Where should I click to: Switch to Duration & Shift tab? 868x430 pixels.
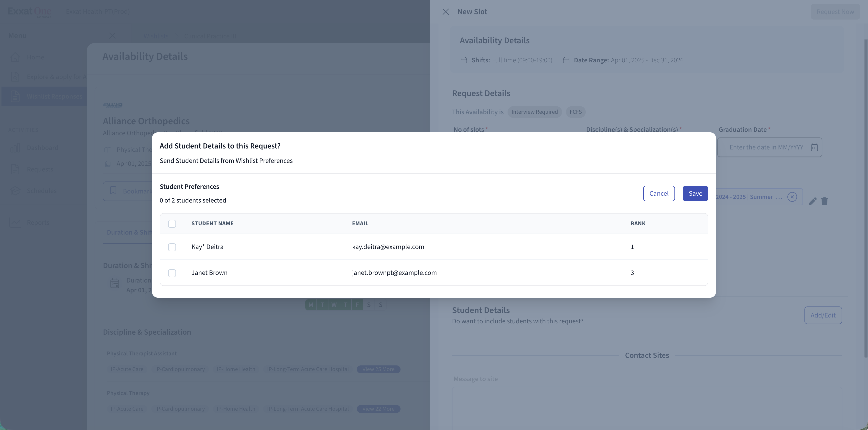[129, 232]
